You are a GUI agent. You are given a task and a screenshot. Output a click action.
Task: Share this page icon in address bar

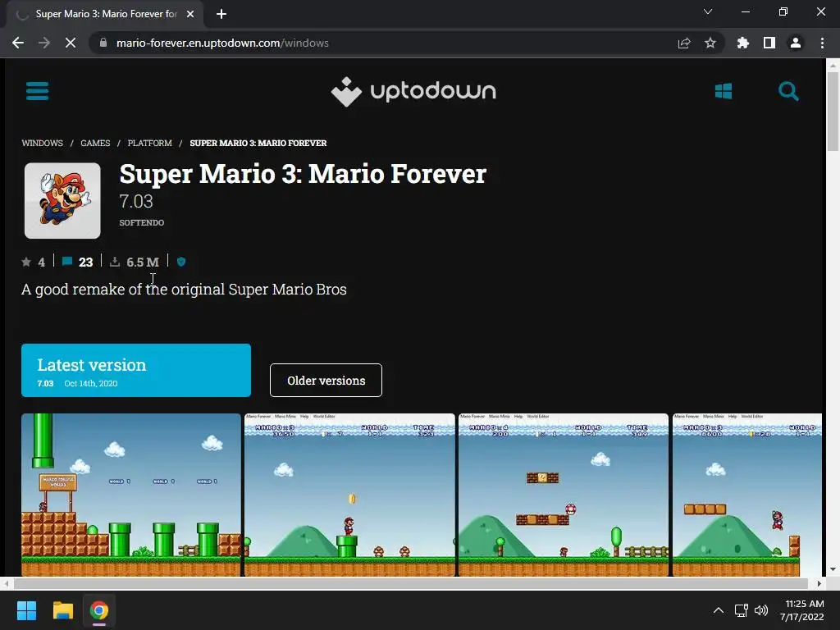click(x=684, y=43)
